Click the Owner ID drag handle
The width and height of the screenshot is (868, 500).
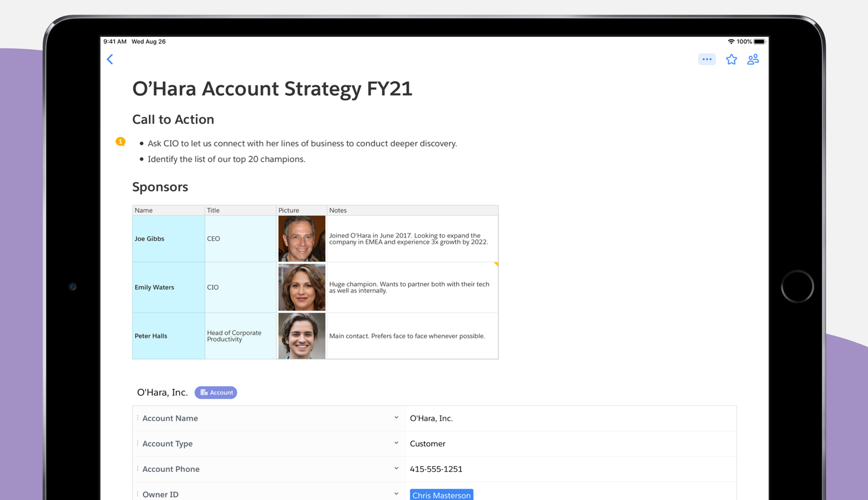tap(137, 494)
